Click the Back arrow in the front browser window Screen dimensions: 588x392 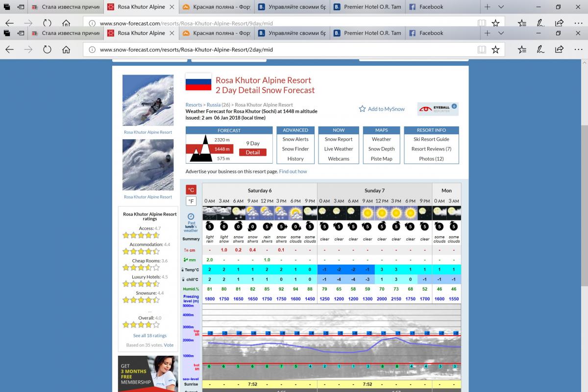click(9, 49)
